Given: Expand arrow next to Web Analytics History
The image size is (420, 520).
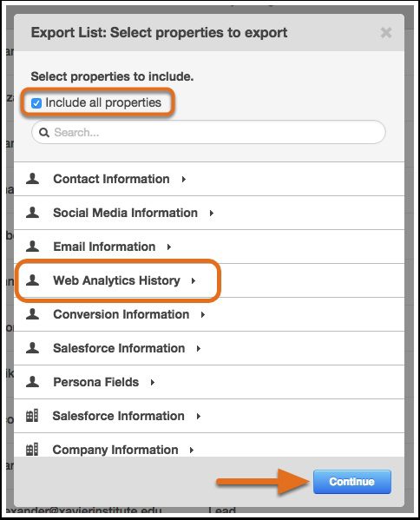Looking at the screenshot, I should (x=194, y=281).
